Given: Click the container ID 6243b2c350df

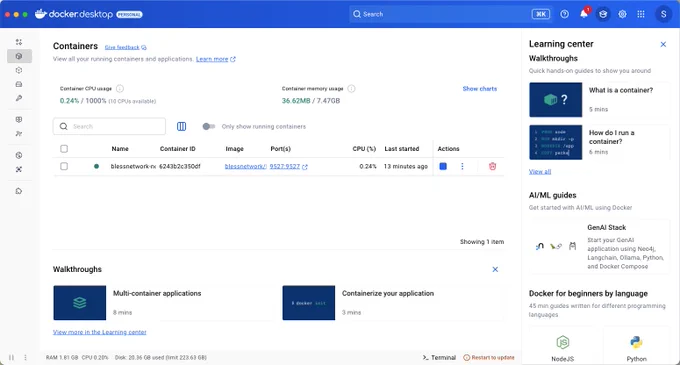Looking at the screenshot, I should 180,166.
